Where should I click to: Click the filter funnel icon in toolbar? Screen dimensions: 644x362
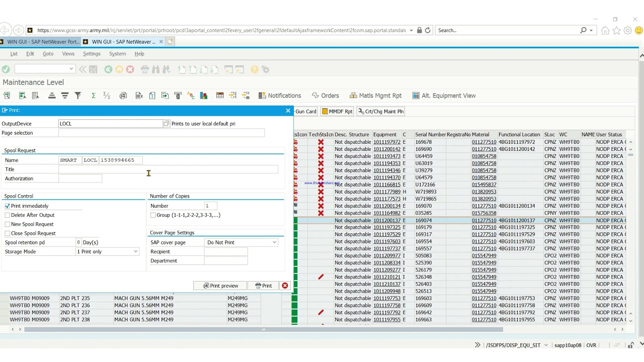tap(78, 96)
